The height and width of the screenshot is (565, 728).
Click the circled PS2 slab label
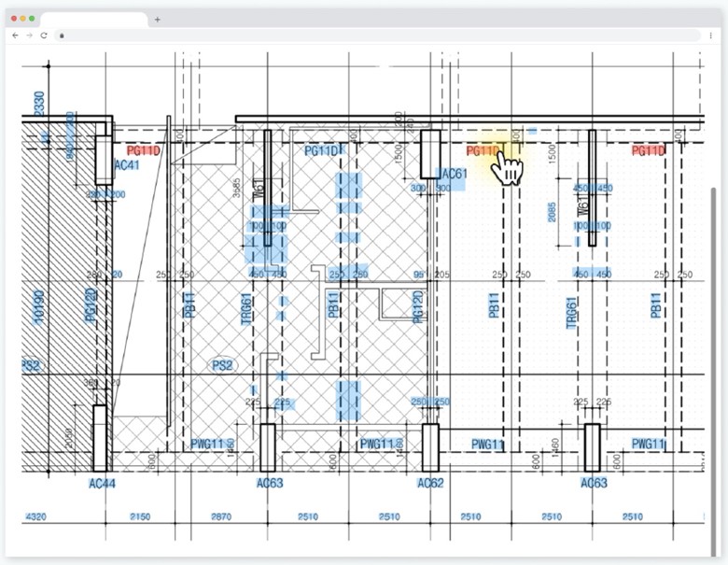click(222, 364)
